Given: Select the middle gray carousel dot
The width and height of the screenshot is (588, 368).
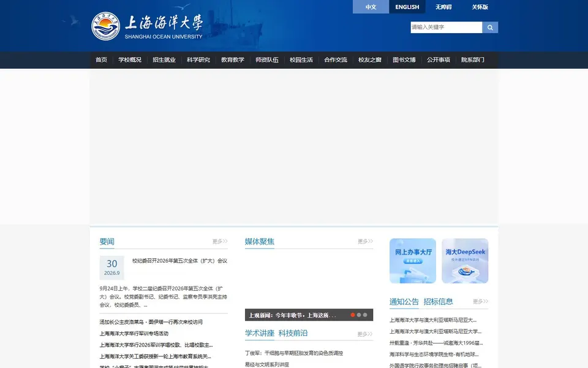Looking at the screenshot, I should pos(359,315).
